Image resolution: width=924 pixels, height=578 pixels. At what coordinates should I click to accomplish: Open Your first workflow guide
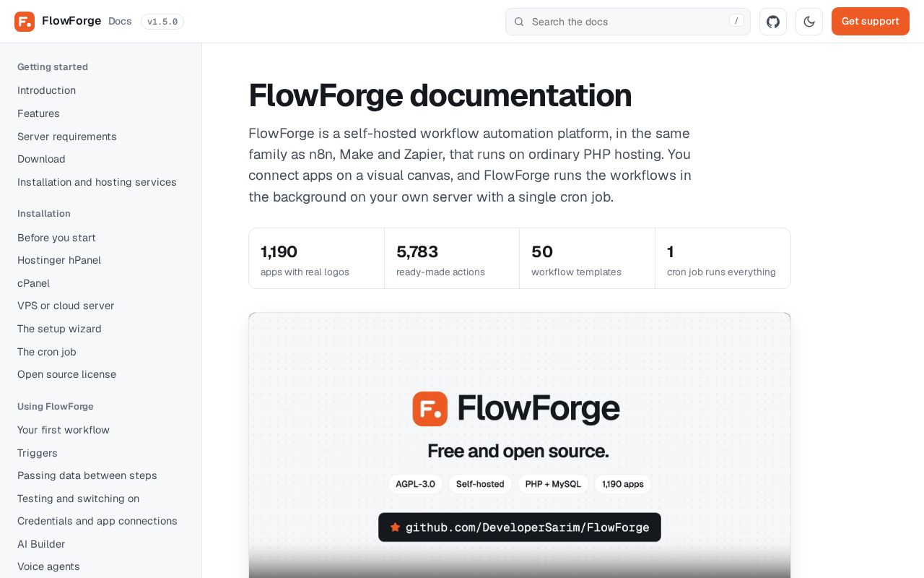point(64,430)
